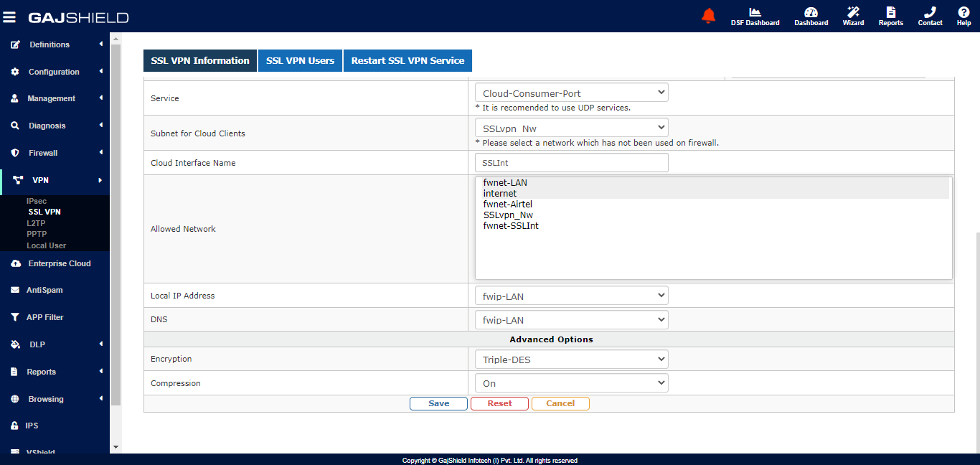980x465 pixels.
Task: Open L2TP submenu item
Action: tap(36, 223)
